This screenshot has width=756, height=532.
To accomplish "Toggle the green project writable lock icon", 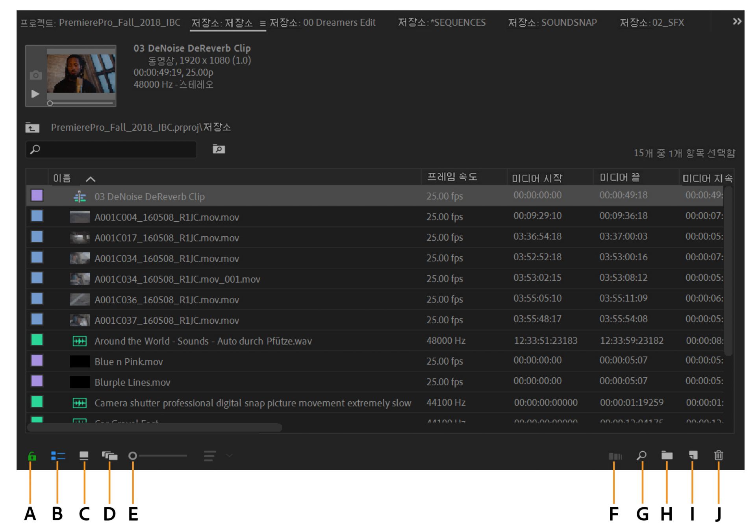I will click(32, 456).
